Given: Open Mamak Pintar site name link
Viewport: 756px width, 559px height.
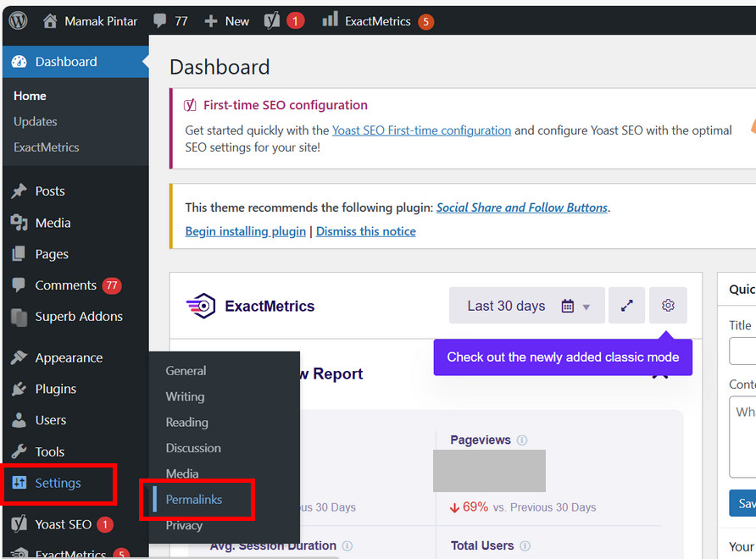Looking at the screenshot, I should coord(101,21).
